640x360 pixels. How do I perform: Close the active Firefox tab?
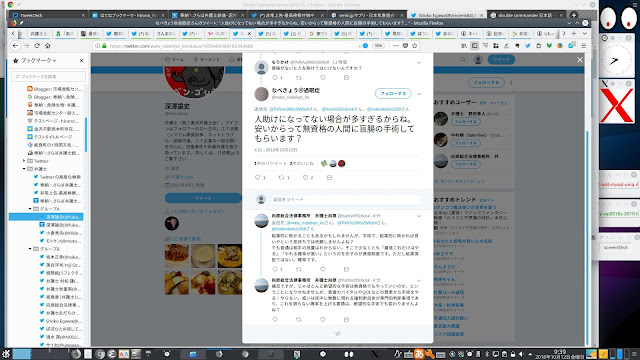pyautogui.click(x=249, y=33)
